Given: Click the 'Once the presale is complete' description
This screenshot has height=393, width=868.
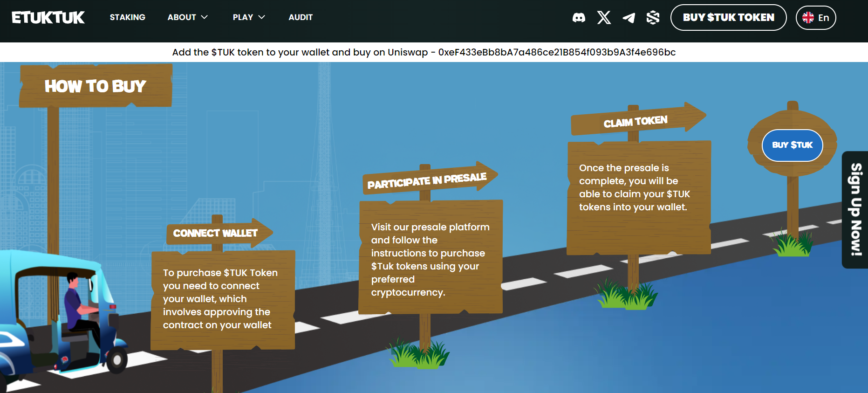Looking at the screenshot, I should pos(635,187).
